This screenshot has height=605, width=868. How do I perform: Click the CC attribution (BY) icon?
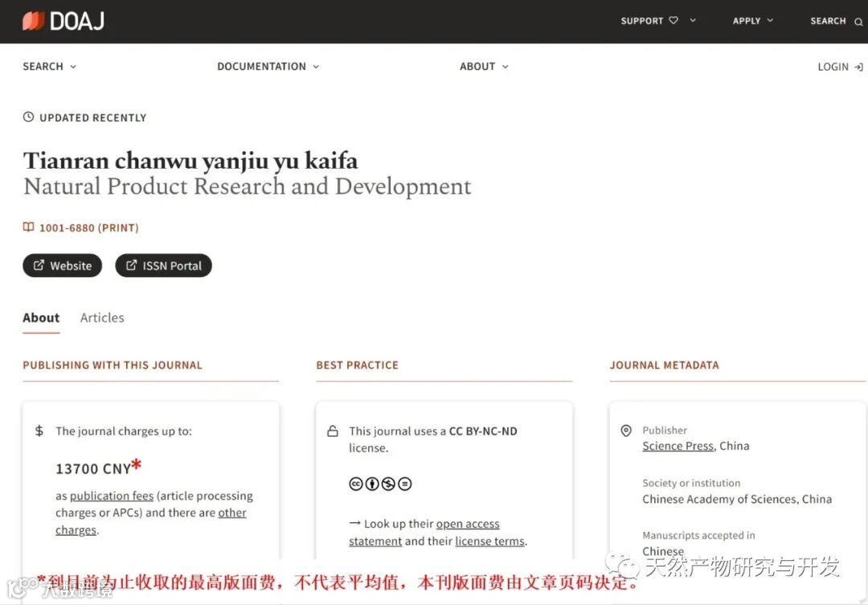[372, 484]
